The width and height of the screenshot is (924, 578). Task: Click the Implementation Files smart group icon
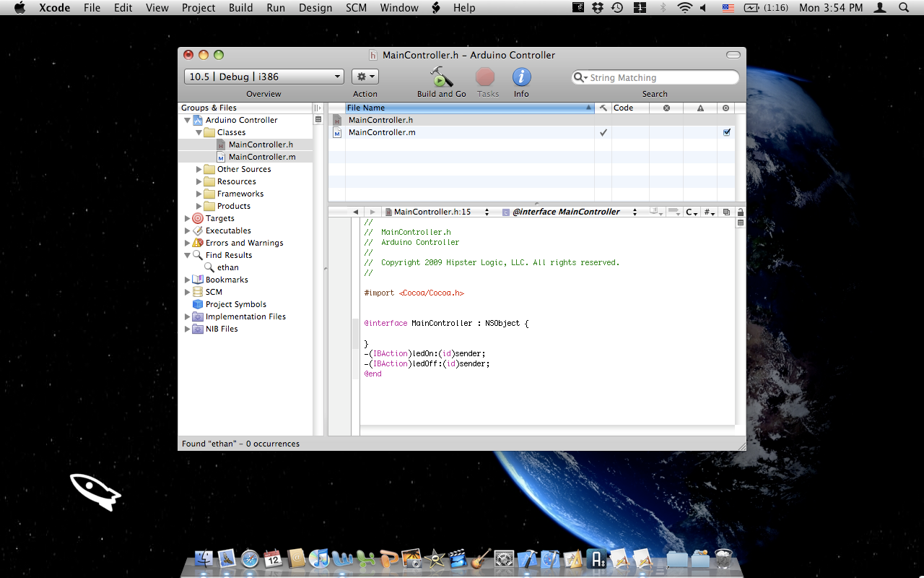click(x=198, y=316)
